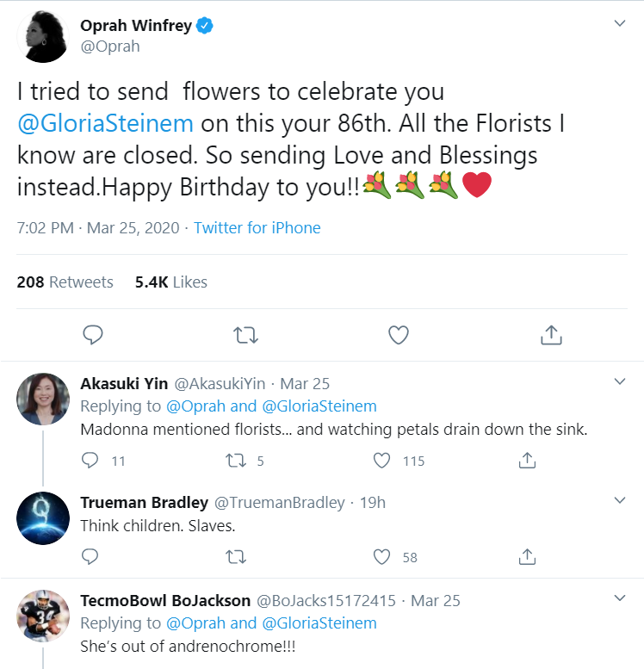View the 208 Retweets list
Viewport: 644px width, 669px height.
[x=65, y=282]
